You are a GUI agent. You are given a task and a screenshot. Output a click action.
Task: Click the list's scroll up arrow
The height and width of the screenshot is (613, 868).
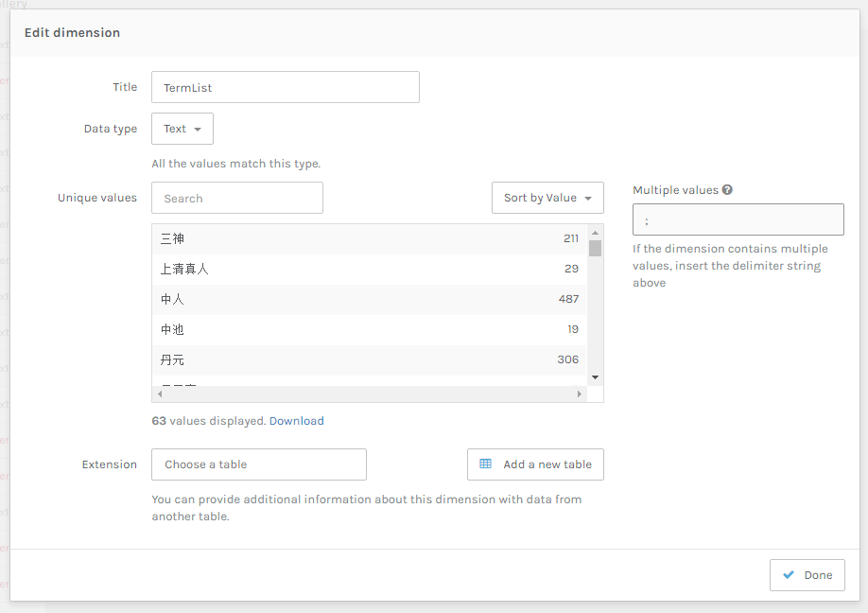point(595,233)
